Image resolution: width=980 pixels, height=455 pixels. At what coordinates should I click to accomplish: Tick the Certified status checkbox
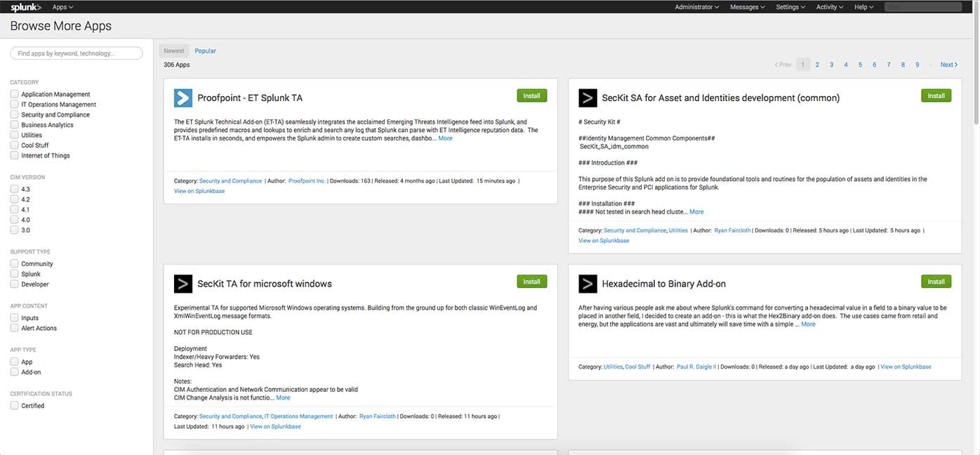click(x=14, y=405)
